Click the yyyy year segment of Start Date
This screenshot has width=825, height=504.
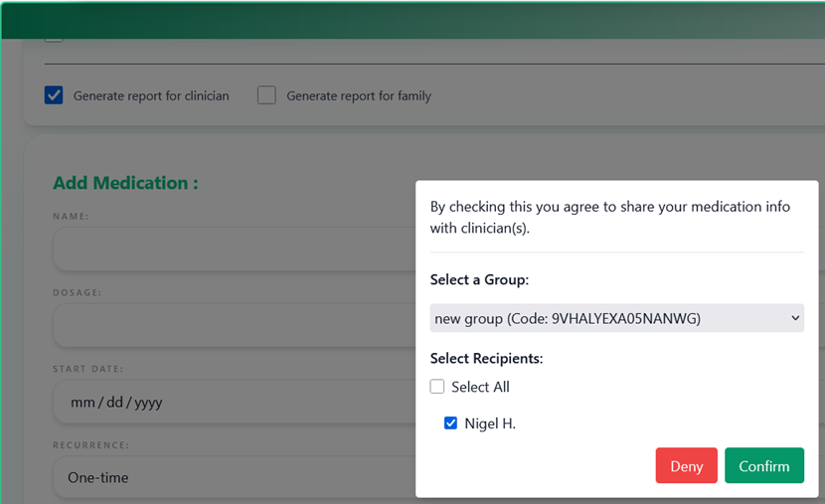(x=145, y=403)
